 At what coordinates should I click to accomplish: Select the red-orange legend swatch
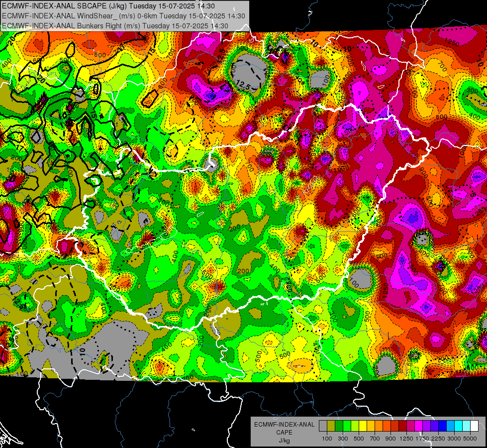pos(387,426)
